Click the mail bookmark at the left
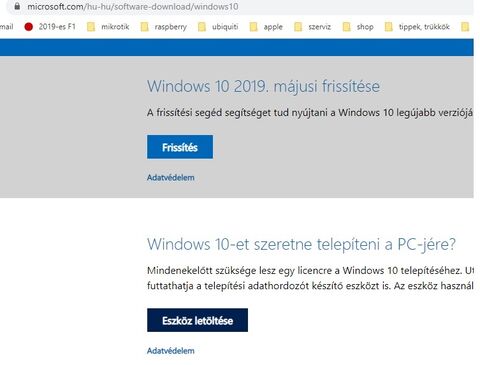This screenshot has height=365, width=480. coord(6,27)
